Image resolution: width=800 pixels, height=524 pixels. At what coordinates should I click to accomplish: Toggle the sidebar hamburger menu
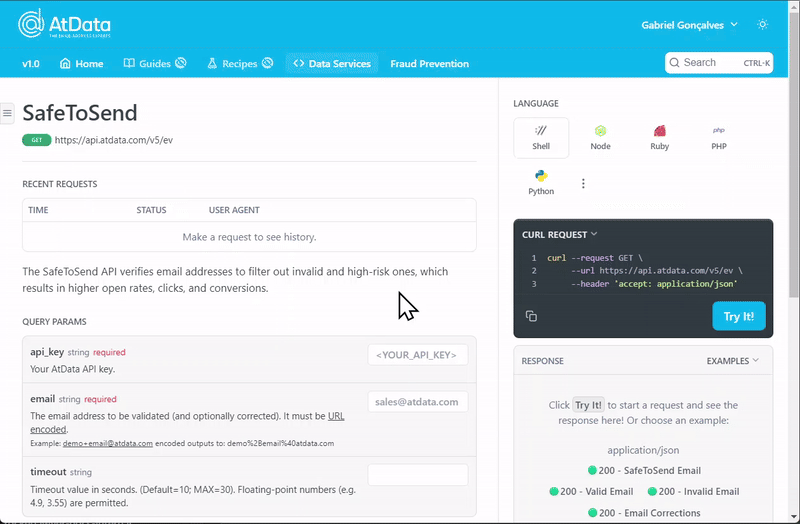(x=7, y=113)
